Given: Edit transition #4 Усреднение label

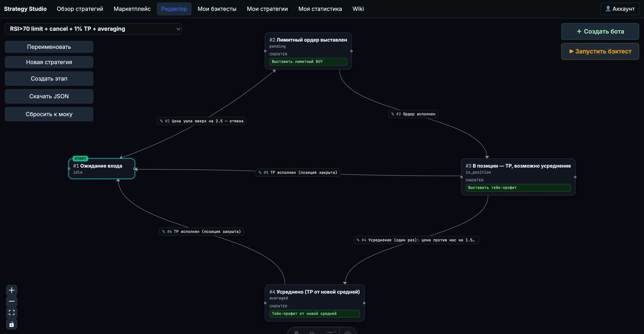Looking at the screenshot, I should (416, 240).
